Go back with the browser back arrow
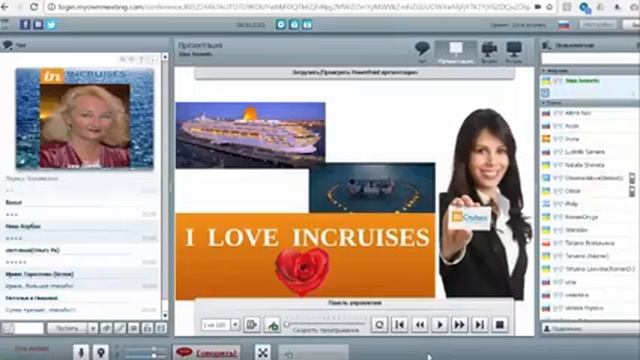Image resolution: width=640 pixels, height=360 pixels. (5, 7)
